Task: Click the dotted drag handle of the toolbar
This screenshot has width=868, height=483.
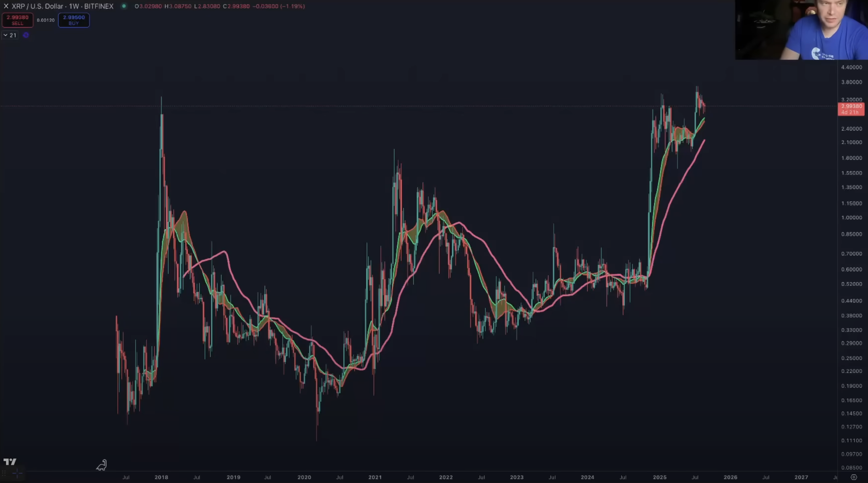Action: [x=4, y=474]
